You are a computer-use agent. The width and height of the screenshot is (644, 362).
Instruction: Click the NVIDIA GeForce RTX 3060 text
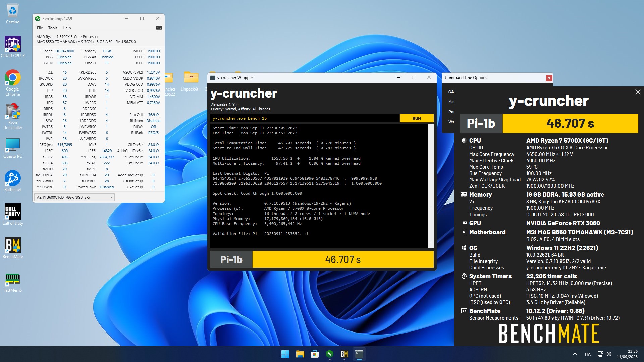[563, 223]
